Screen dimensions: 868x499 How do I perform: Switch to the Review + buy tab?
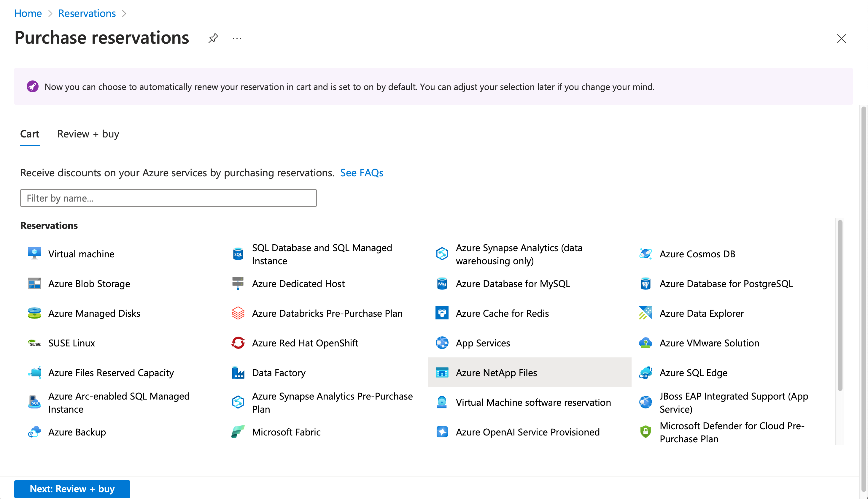point(88,134)
